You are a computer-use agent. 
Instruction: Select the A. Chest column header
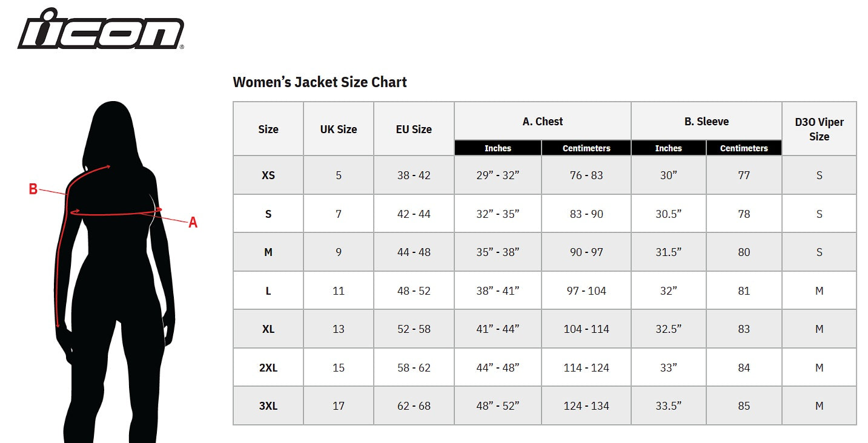[x=542, y=122]
